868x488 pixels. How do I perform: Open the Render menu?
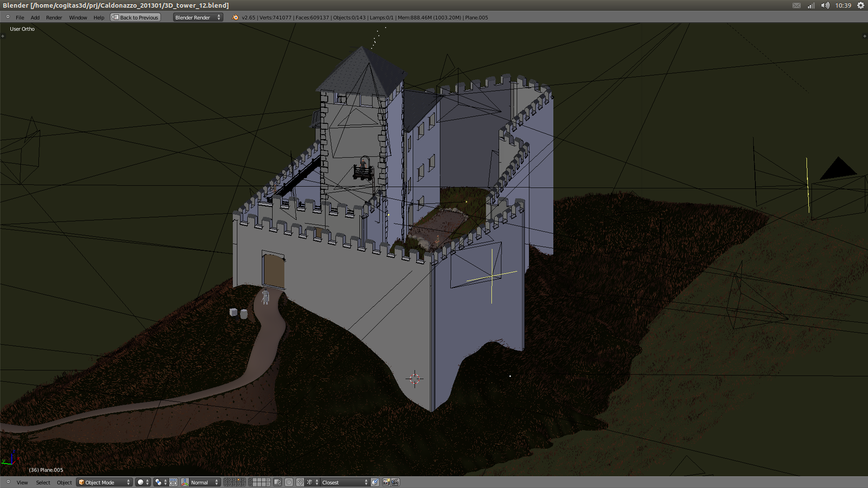tap(54, 18)
